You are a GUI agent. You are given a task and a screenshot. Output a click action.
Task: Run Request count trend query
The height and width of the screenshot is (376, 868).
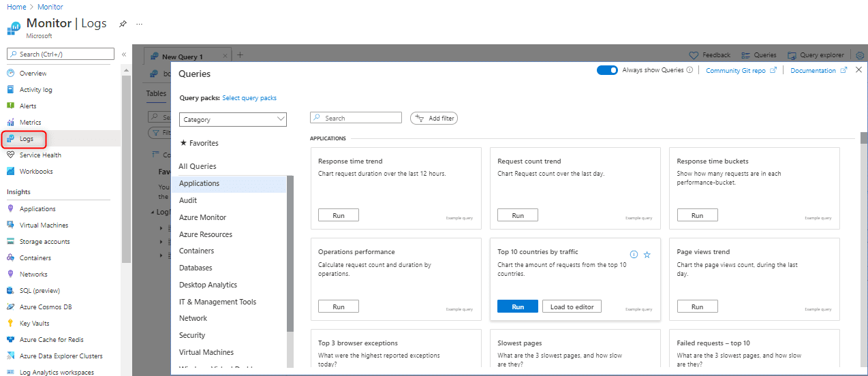click(518, 215)
